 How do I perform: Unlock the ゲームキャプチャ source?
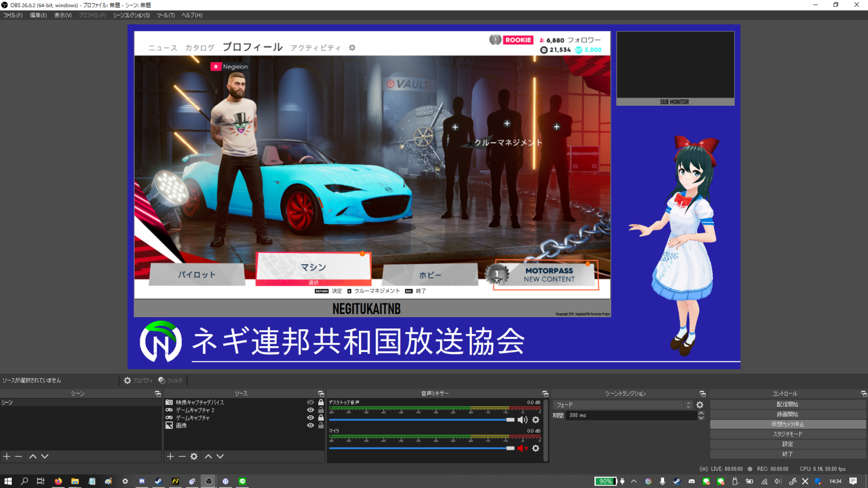coord(321,417)
